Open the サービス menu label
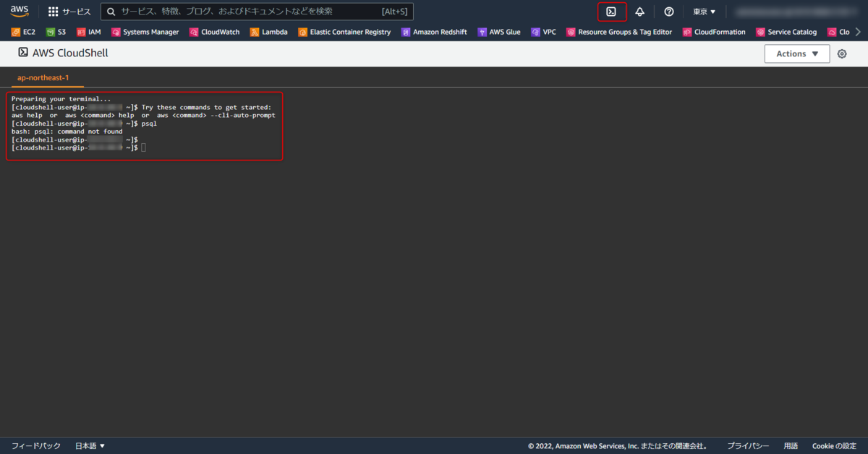Image resolution: width=868 pixels, height=454 pixels. click(x=76, y=12)
